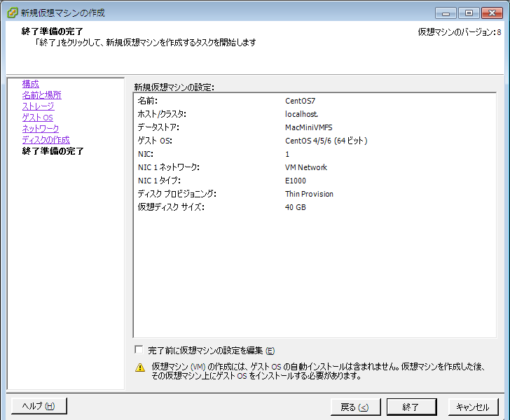
Task: Click the NIC 1 タイプ: label
Action: pyautogui.click(x=159, y=181)
